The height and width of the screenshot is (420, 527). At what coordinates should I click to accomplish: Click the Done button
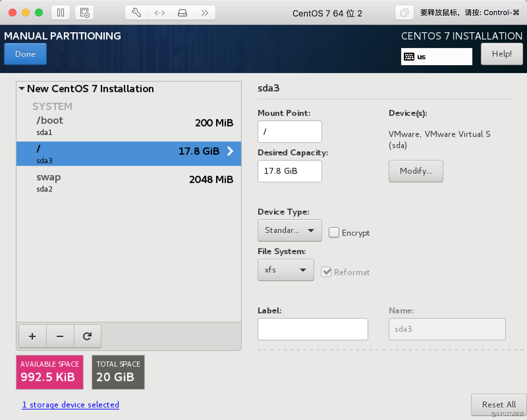(25, 54)
